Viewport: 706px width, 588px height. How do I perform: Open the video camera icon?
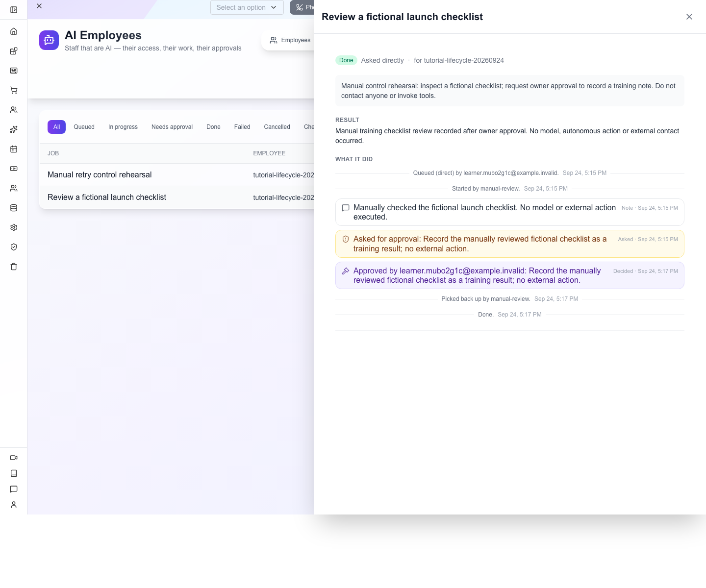[x=14, y=458]
